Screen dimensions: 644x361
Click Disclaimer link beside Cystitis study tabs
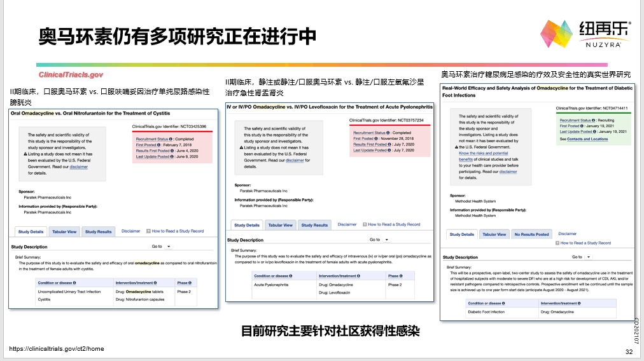pos(130,231)
